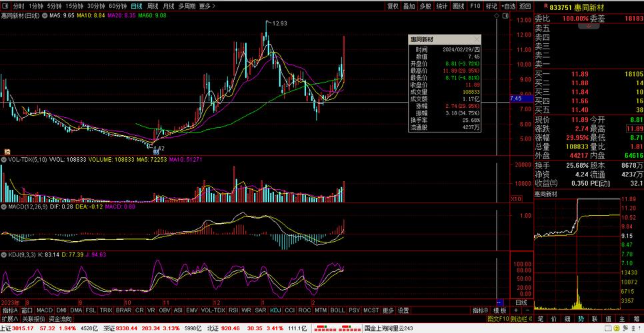The height and width of the screenshot is (333, 644).
Task: Select the MACD indicator tab
Action: pyautogui.click(x=45, y=310)
